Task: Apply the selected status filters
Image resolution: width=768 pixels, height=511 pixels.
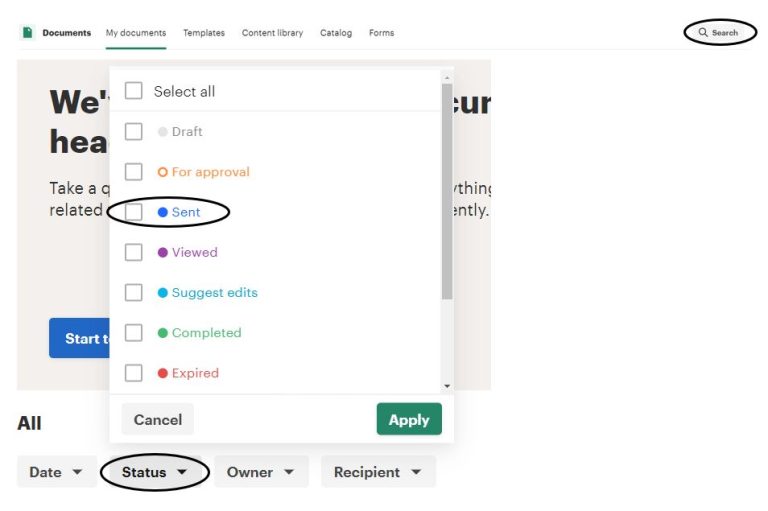Action: (409, 419)
